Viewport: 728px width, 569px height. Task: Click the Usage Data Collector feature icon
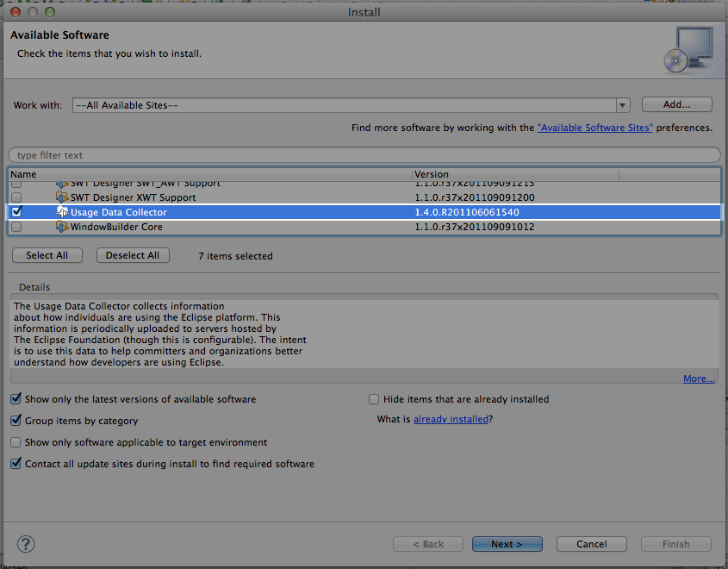click(x=62, y=212)
